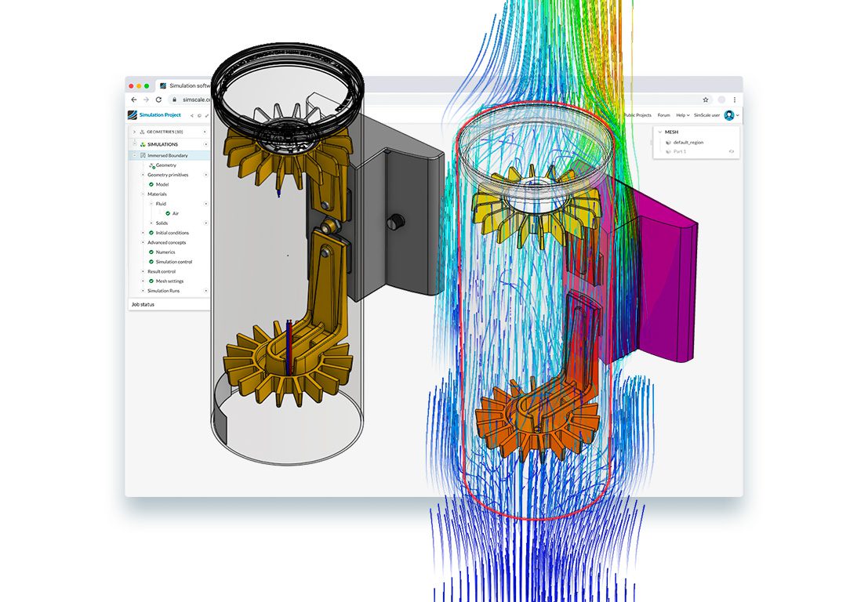Open the SimScale user avatar menu
The height and width of the screenshot is (602, 868).
(x=729, y=115)
